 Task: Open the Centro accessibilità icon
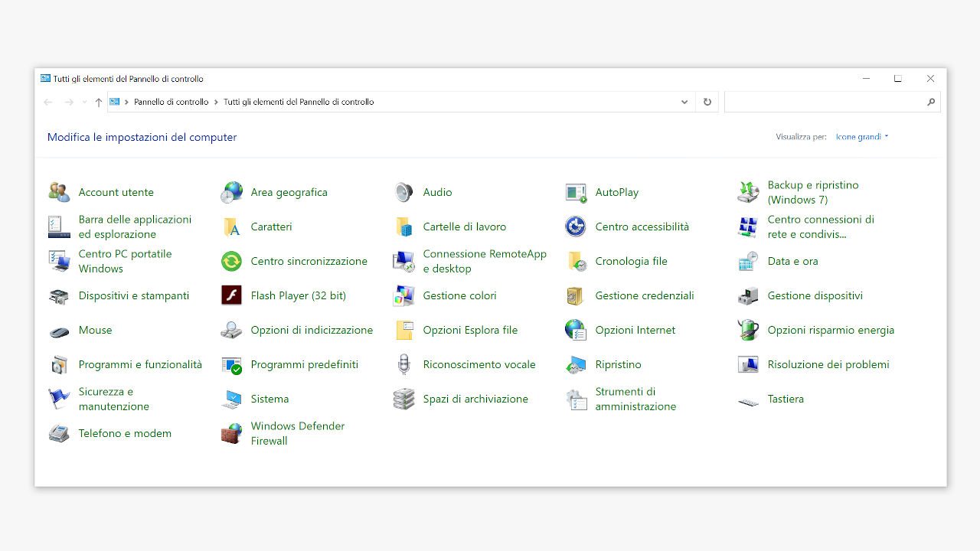coord(576,227)
